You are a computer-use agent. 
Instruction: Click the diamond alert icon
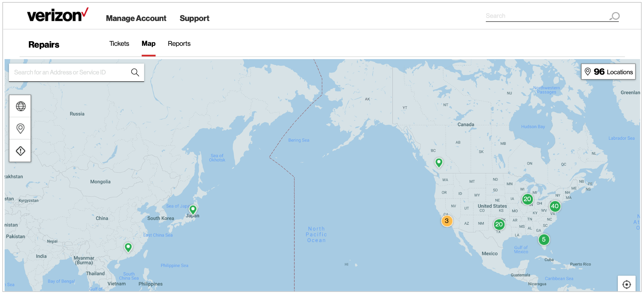21,151
